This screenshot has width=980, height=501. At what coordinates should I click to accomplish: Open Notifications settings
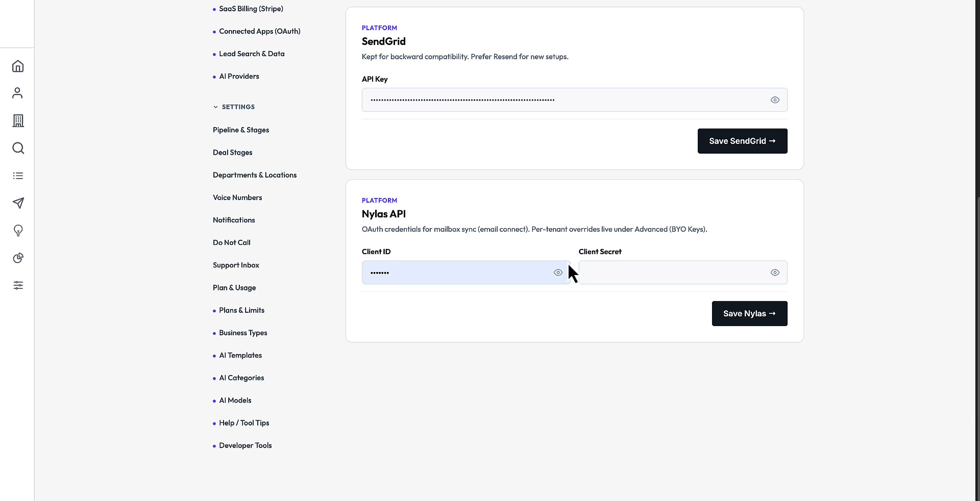(234, 220)
